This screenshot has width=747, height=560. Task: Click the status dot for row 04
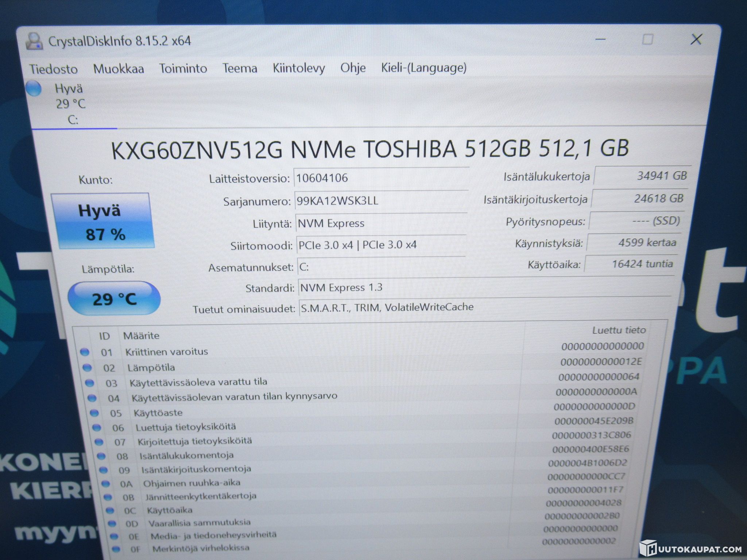point(92,398)
